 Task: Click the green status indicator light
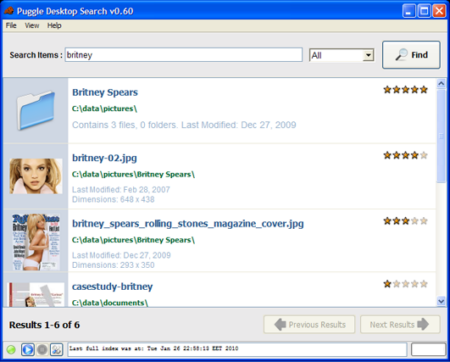point(11,350)
